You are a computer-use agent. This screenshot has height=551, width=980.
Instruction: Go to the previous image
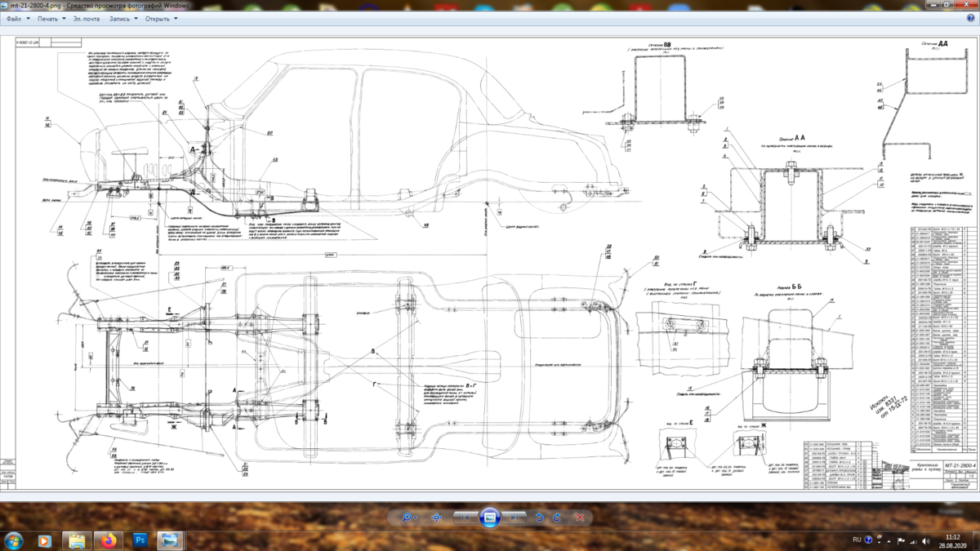465,518
